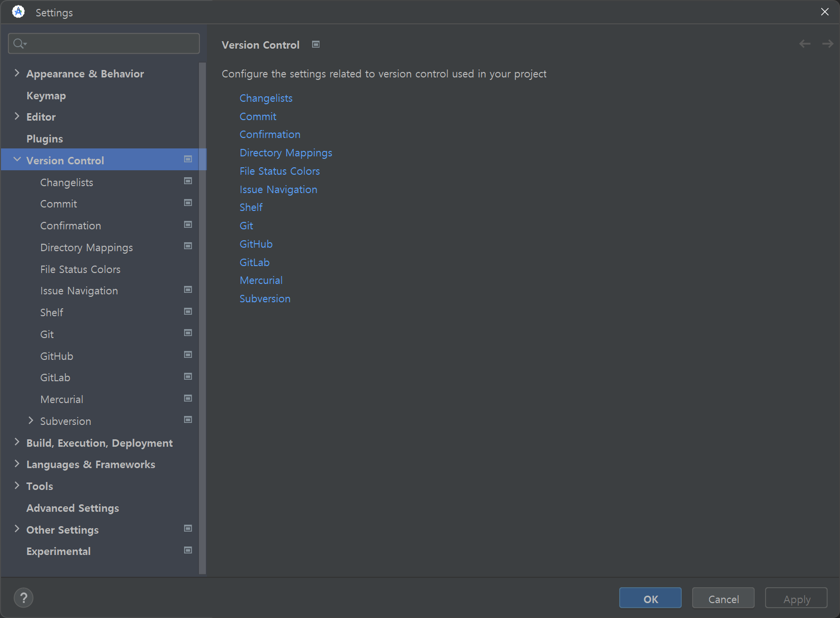The height and width of the screenshot is (618, 840).
Task: Click the Android Studio logo icon
Action: tap(18, 12)
